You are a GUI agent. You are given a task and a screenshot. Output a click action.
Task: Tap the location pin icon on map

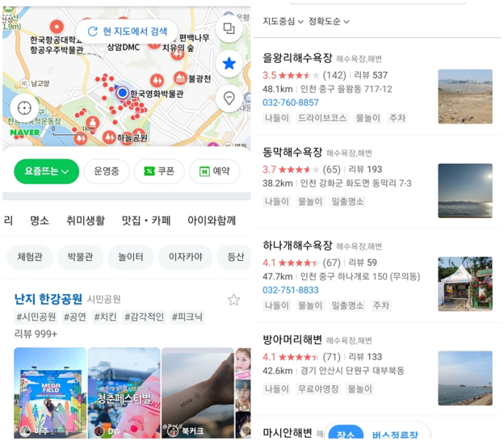tap(229, 98)
